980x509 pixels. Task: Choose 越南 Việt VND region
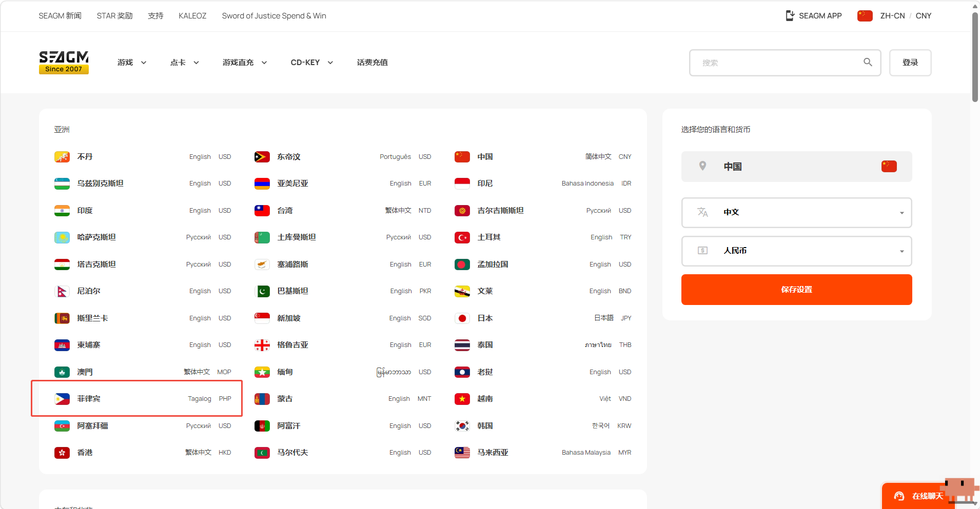point(543,399)
